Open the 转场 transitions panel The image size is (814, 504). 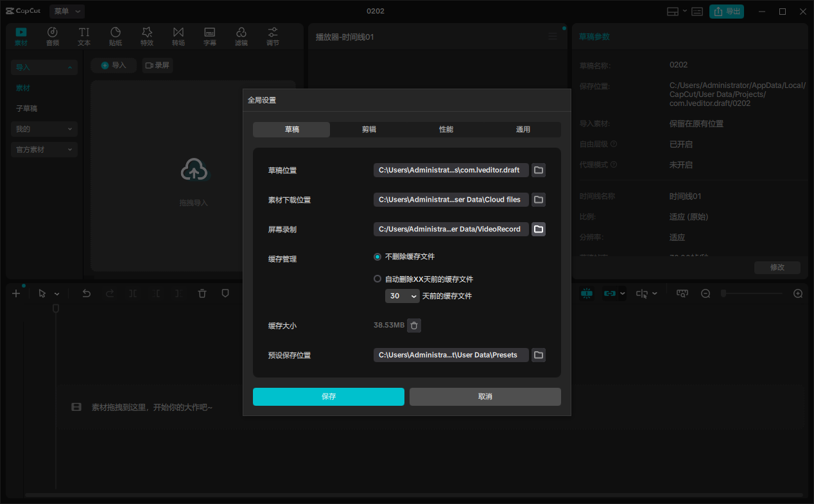[178, 37]
